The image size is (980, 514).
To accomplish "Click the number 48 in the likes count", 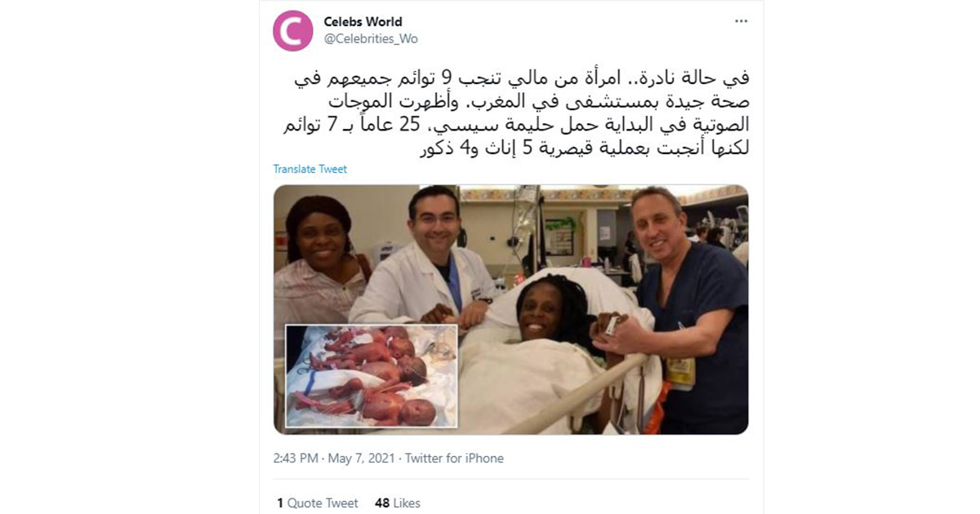I will 381,503.
